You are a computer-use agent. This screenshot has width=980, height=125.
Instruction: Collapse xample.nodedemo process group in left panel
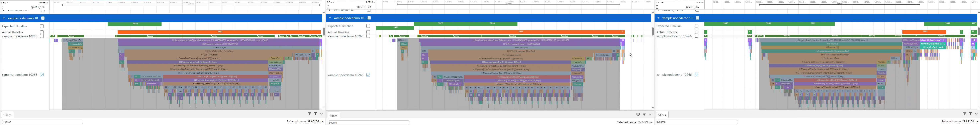coord(4,18)
